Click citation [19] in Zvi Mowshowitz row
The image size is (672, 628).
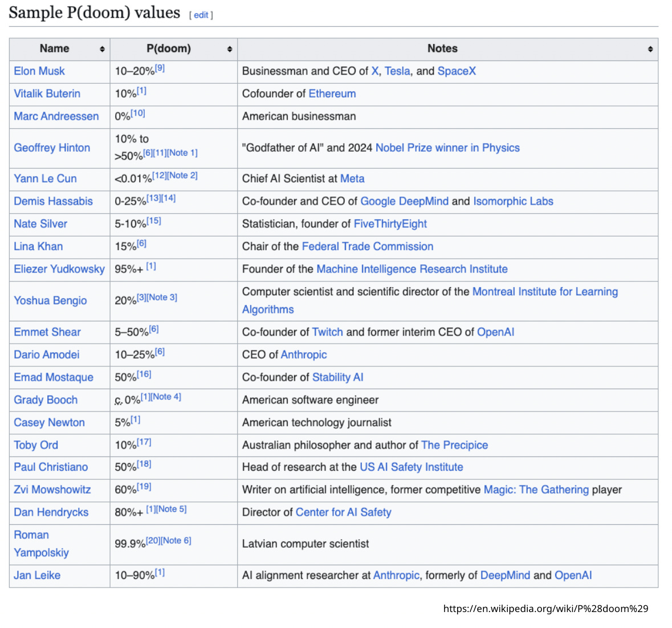144,487
